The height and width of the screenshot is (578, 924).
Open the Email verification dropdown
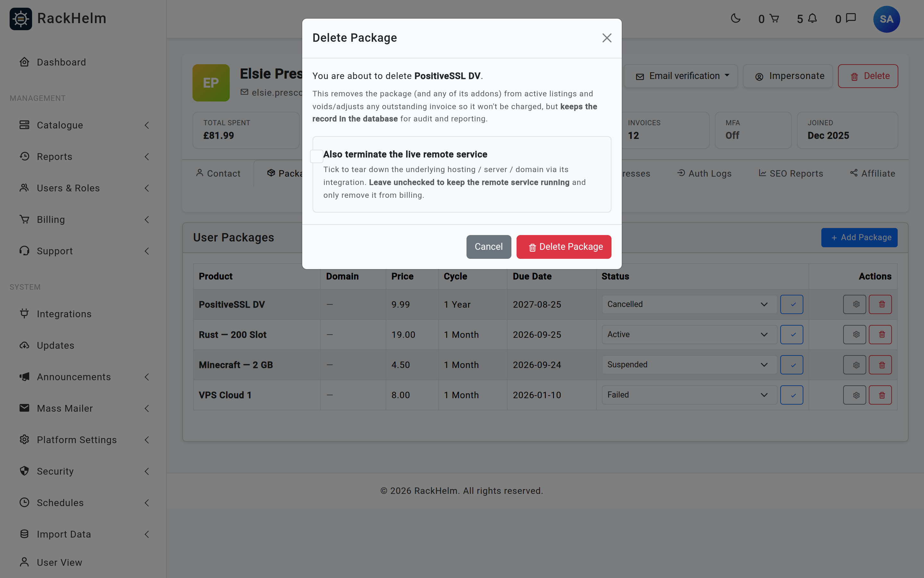pyautogui.click(x=681, y=76)
